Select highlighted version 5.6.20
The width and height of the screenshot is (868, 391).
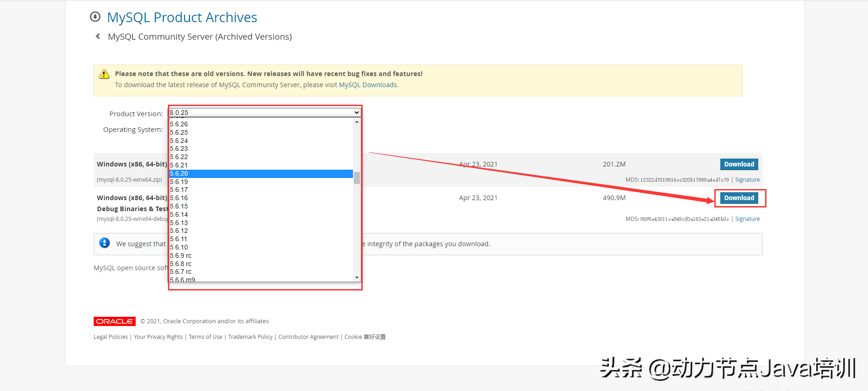tap(261, 173)
